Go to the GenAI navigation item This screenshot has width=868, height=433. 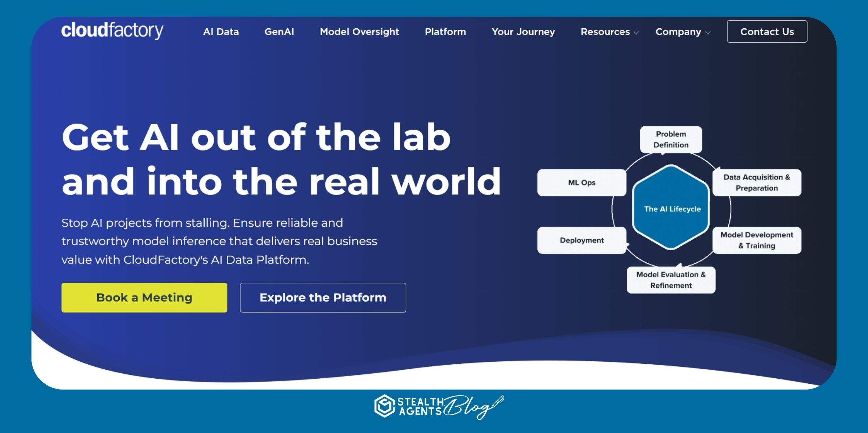tap(279, 32)
